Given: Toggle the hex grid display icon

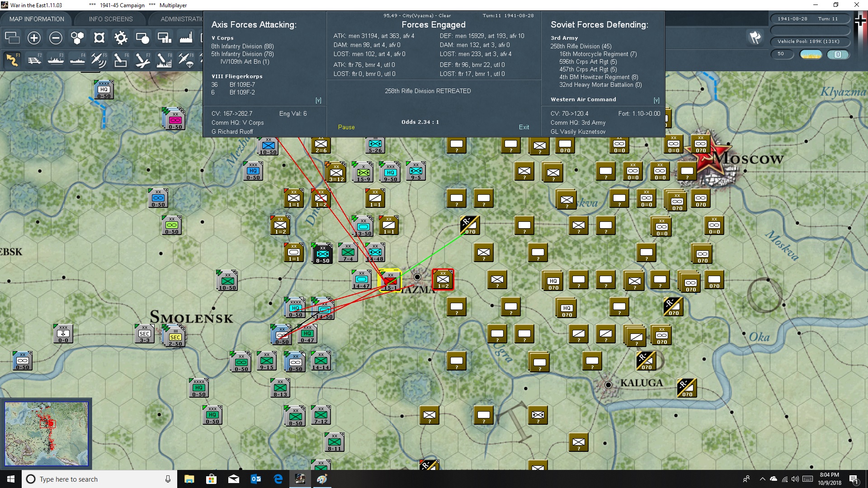Looking at the screenshot, I should (x=77, y=38).
